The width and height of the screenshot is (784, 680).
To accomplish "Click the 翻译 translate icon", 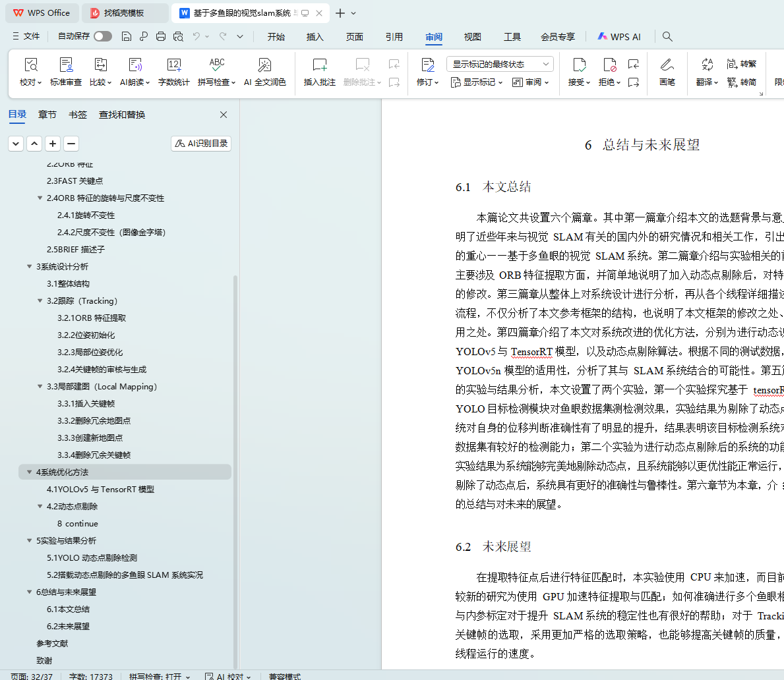I will [x=707, y=65].
